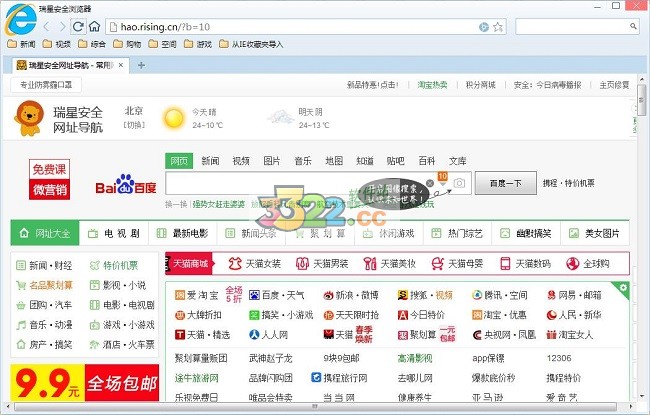
Task: Bookmark page with the star icon
Action: tap(498, 27)
